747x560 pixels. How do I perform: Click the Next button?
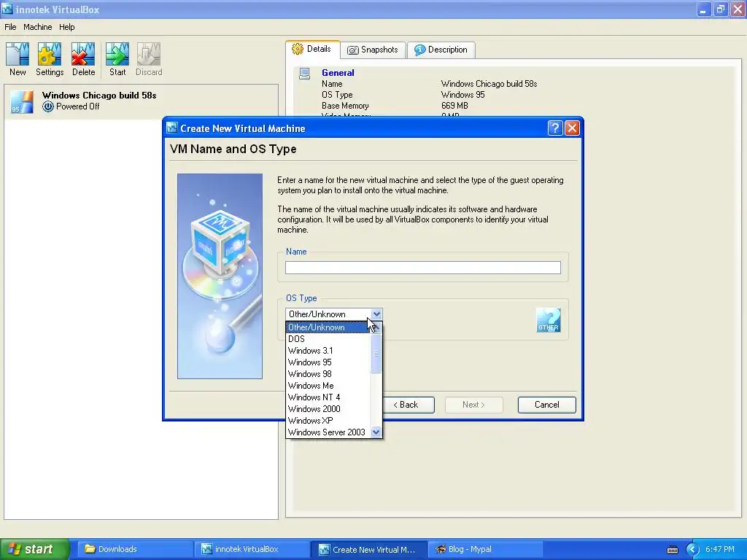473,405
